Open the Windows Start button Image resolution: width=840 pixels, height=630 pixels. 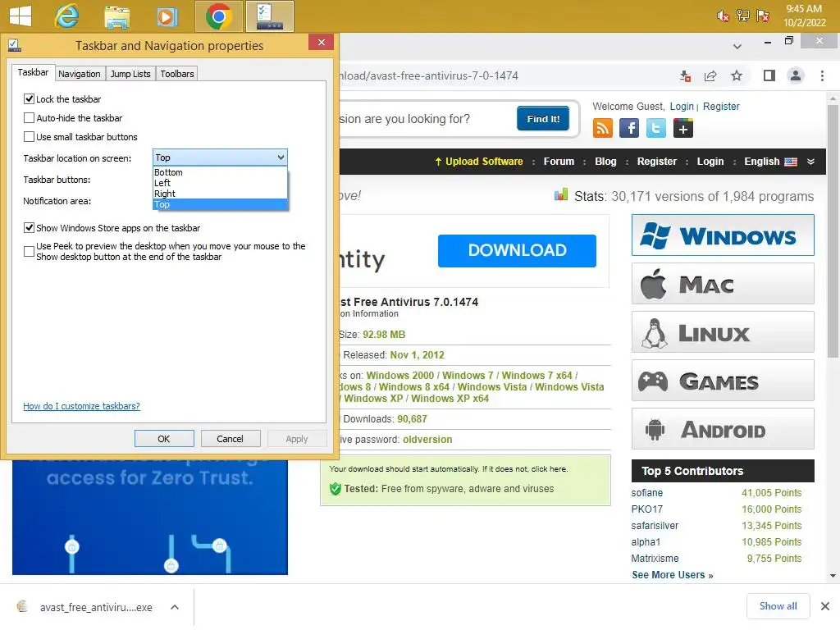tap(21, 16)
